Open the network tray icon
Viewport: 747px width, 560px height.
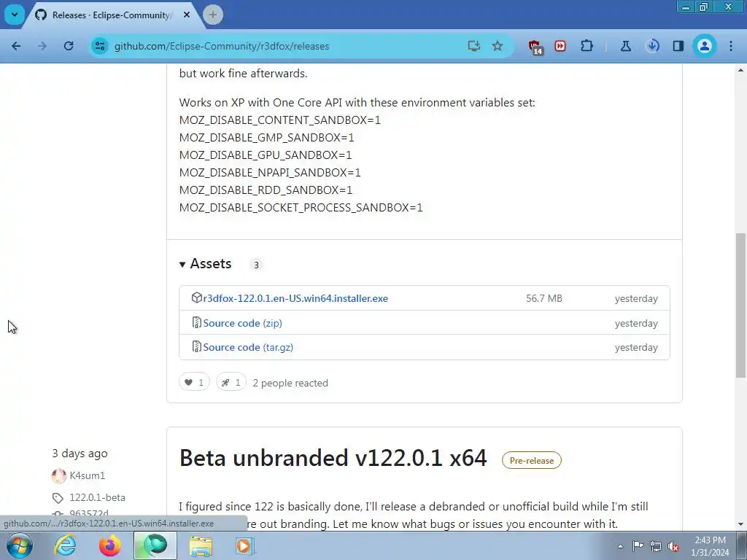[656, 546]
